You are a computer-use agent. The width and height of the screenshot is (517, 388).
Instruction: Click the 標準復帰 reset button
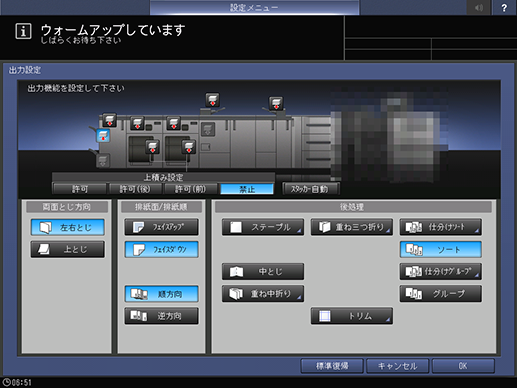pyautogui.click(x=332, y=366)
